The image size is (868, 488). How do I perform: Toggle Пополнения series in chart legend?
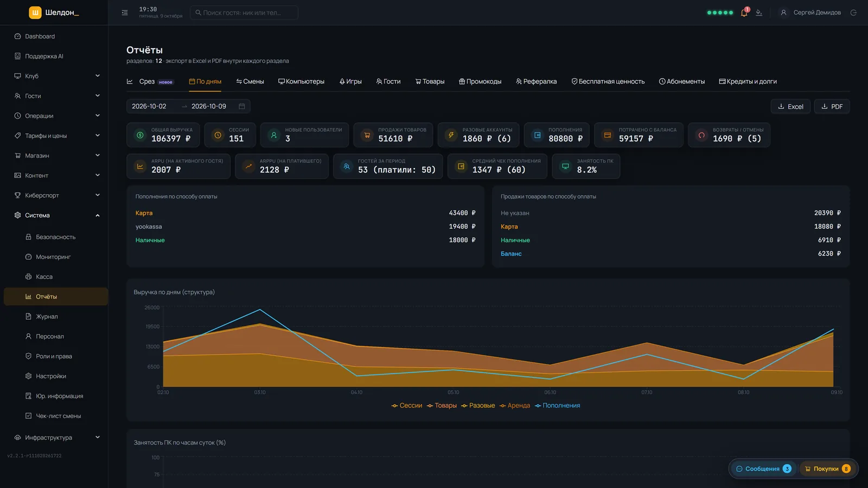(x=557, y=406)
